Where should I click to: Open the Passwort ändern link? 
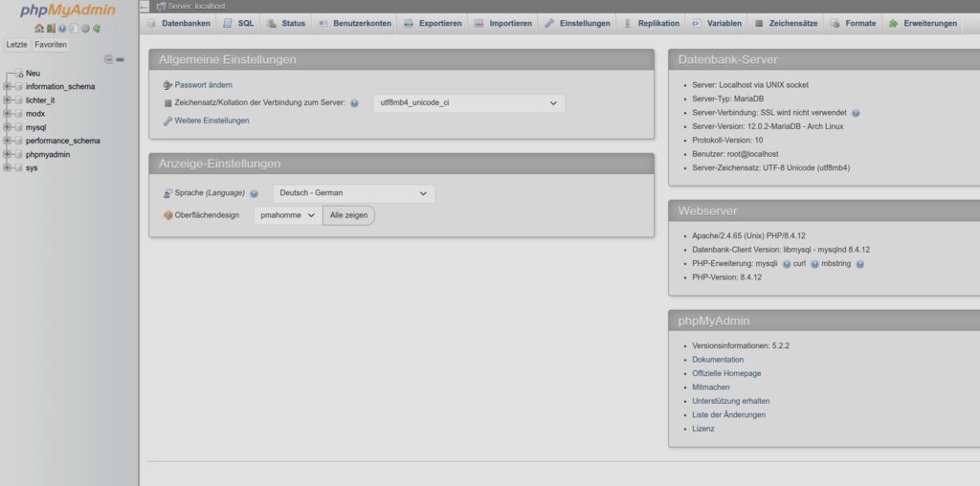tap(203, 85)
